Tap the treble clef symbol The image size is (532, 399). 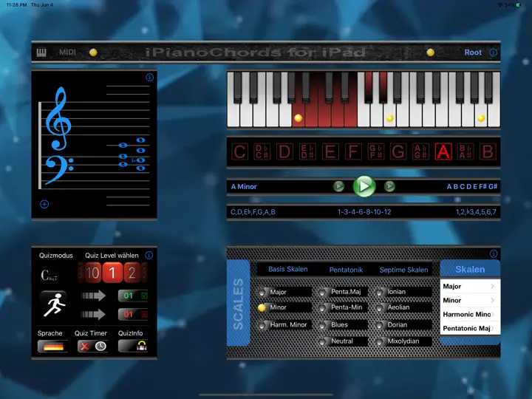point(58,117)
